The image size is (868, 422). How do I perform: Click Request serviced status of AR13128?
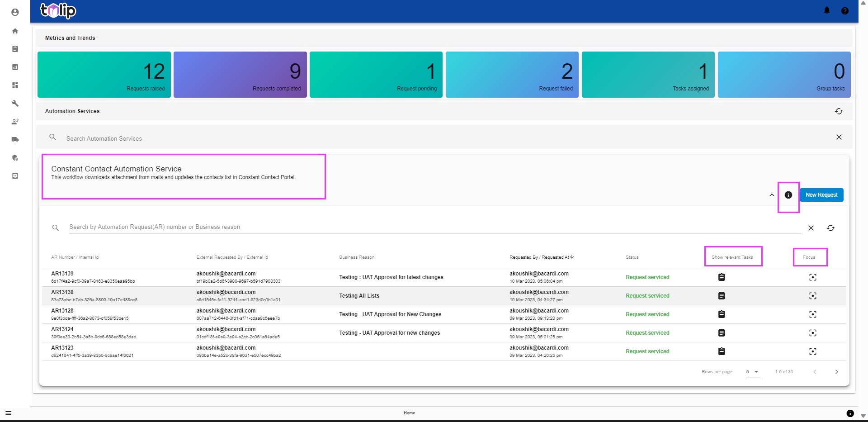tap(647, 314)
